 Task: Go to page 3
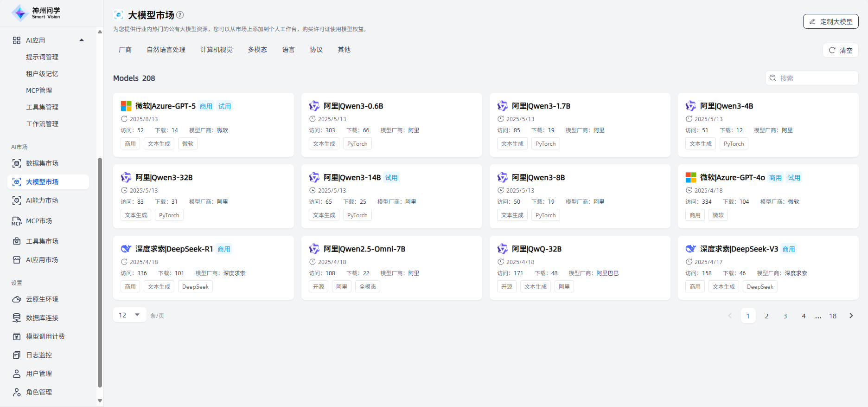785,316
